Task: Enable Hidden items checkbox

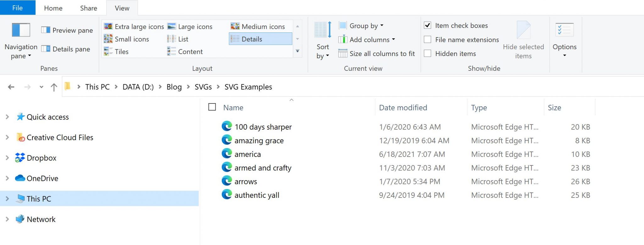Action: tap(427, 53)
